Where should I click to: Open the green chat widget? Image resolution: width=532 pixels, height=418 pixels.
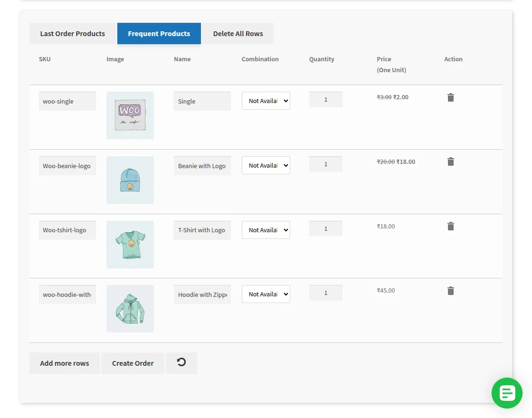[507, 393]
